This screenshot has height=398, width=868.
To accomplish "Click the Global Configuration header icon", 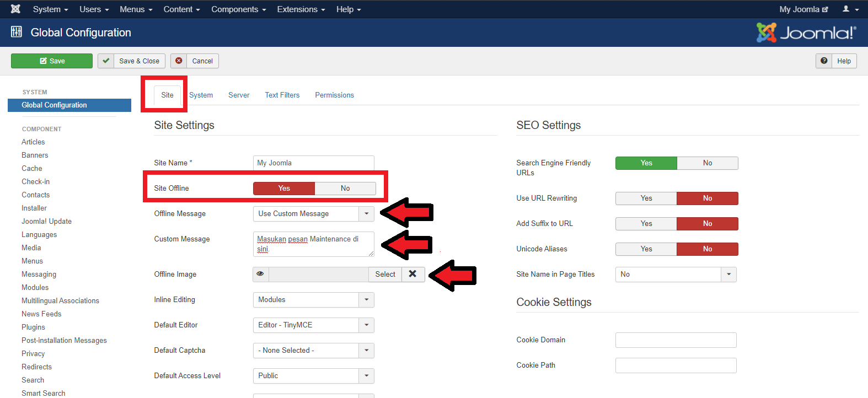I will 17,32.
